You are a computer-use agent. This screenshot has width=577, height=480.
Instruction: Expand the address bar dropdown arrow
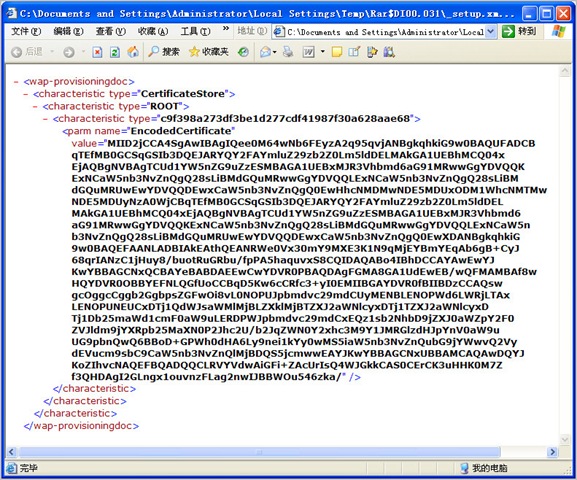pos(490,32)
